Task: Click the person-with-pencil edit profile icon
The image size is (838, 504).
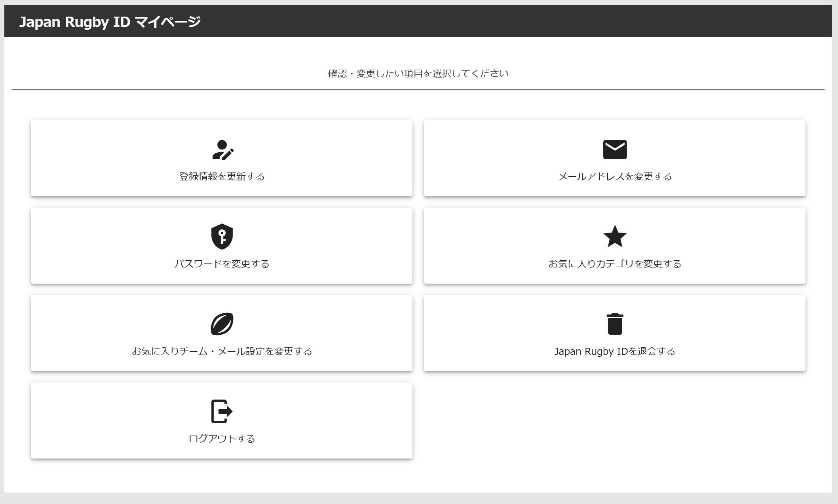Action: [223, 150]
